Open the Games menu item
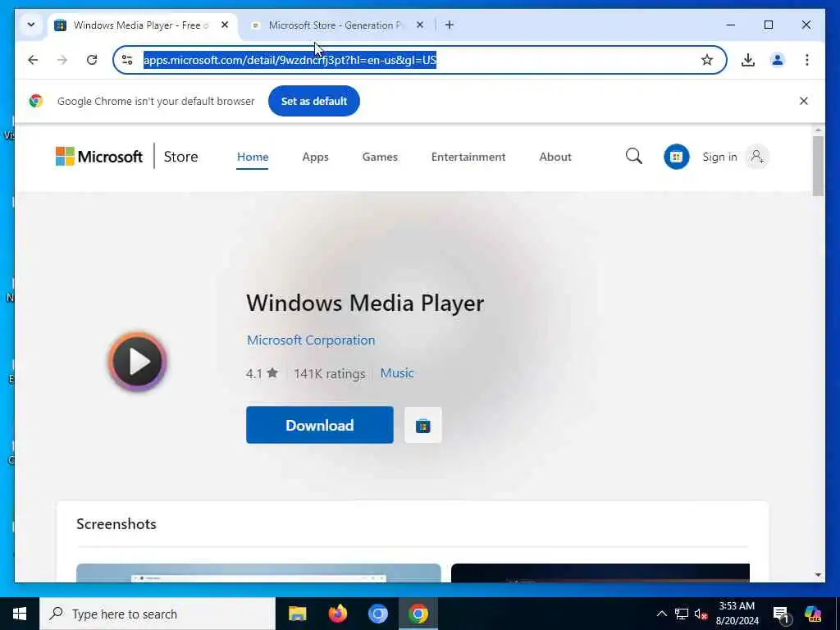Screen dimensions: 840x630 380,157
